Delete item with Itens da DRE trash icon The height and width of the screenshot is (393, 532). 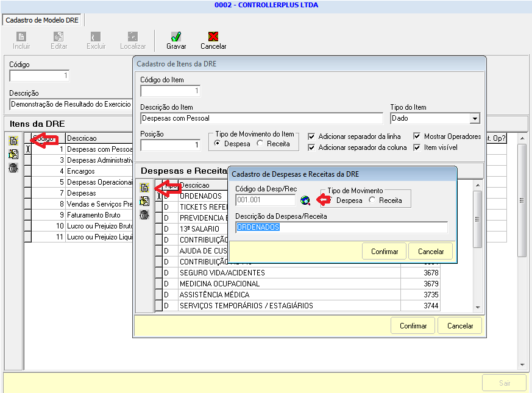[13, 168]
